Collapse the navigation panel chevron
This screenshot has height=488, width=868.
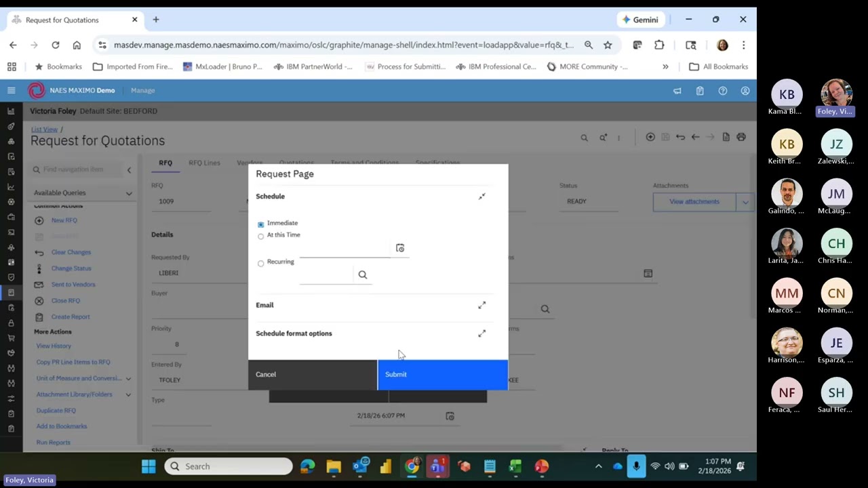129,169
